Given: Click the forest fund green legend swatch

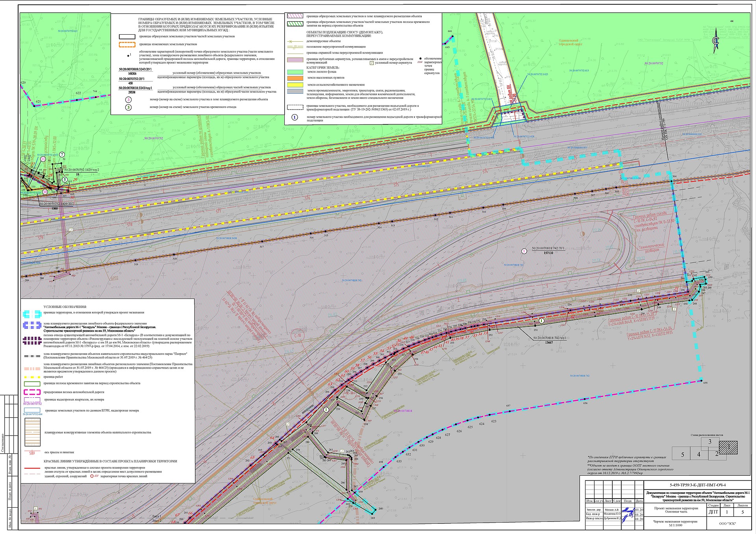Looking at the screenshot, I should [295, 72].
